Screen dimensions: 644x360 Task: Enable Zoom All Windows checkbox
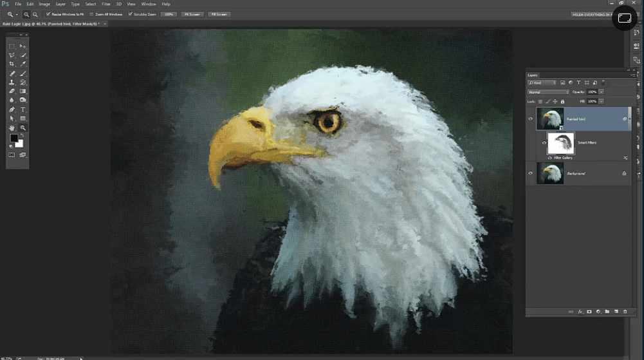click(x=91, y=14)
